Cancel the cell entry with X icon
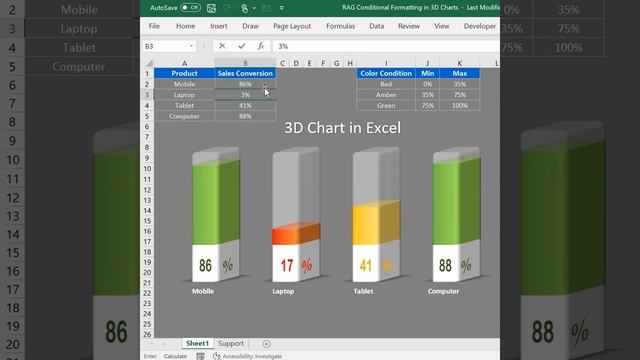This screenshot has width=640, height=360. (222, 46)
